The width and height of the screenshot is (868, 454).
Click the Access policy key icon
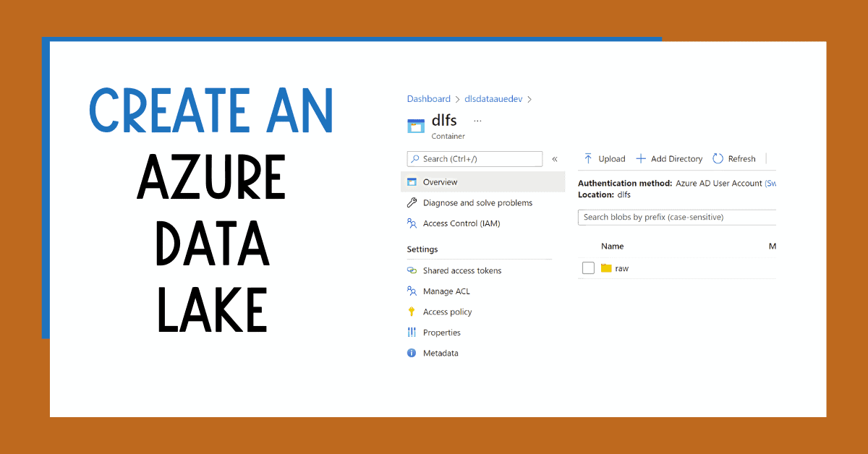(412, 312)
